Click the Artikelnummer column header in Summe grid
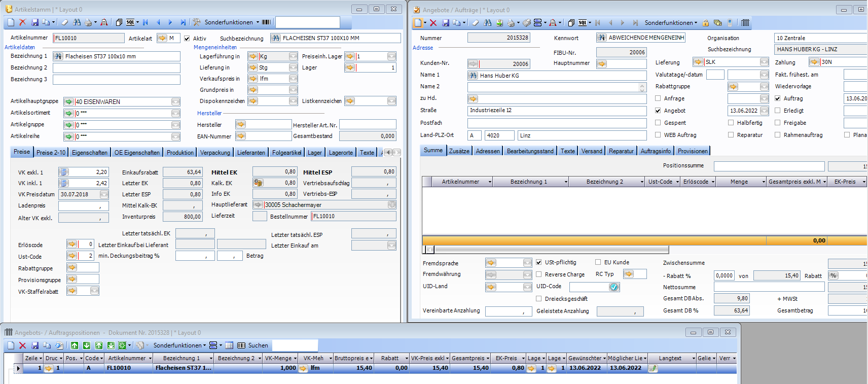Viewport: 868px width, 384px height. coord(460,182)
